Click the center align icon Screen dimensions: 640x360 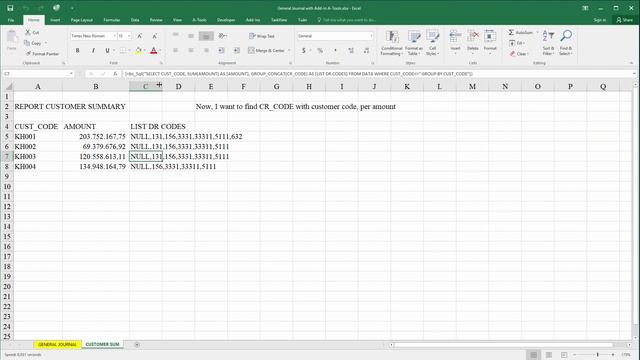pos(191,51)
